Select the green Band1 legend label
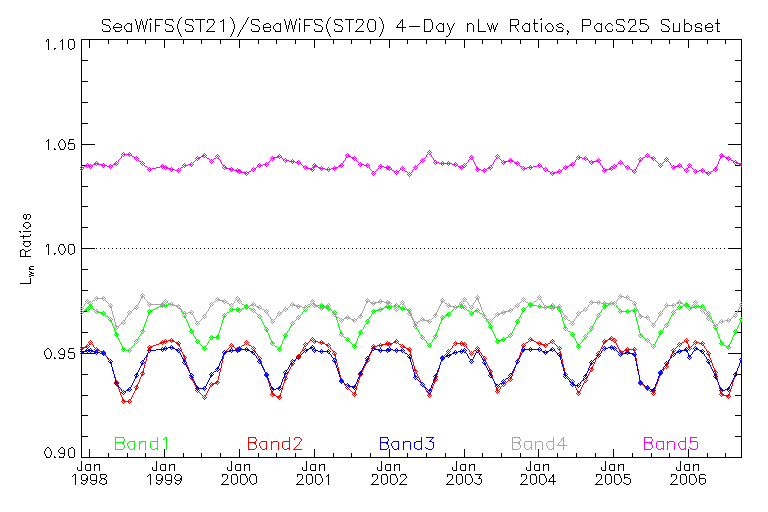The height and width of the screenshot is (512, 768). click(142, 444)
